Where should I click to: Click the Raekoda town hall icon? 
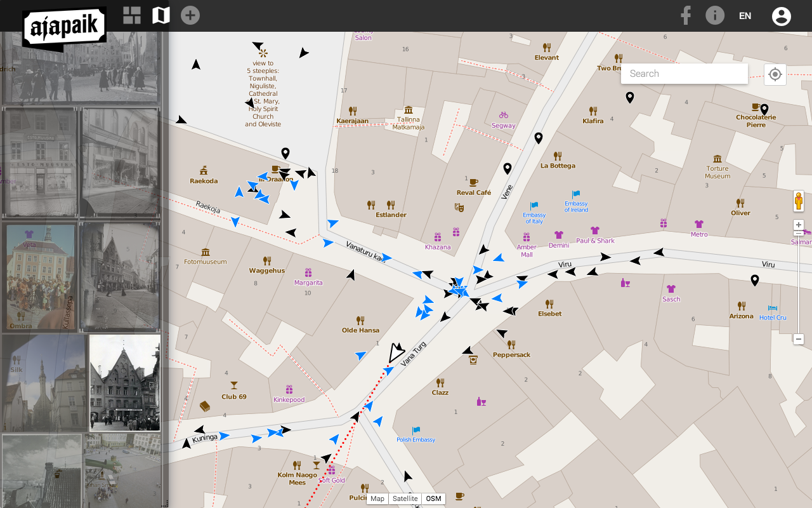pyautogui.click(x=204, y=170)
